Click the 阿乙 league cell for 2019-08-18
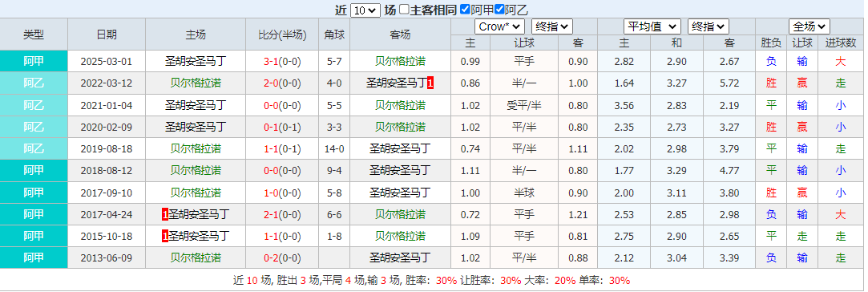This screenshot has width=868, height=292. (34, 149)
